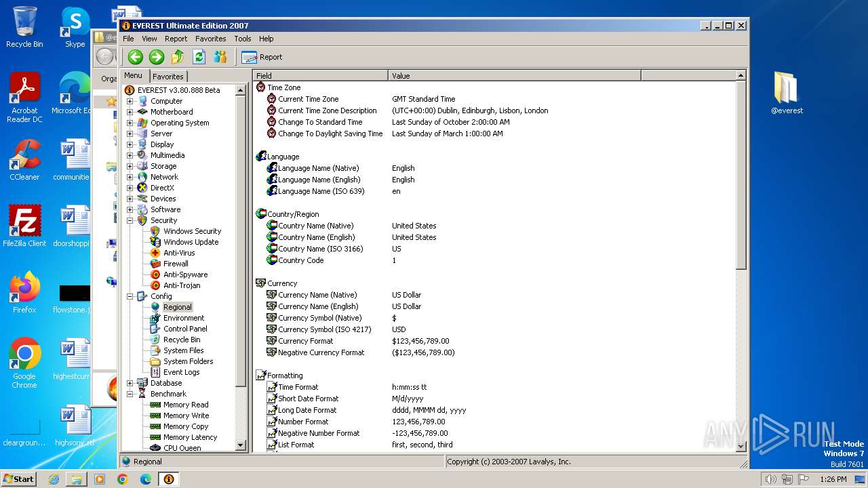Open the Report menu

(x=176, y=39)
